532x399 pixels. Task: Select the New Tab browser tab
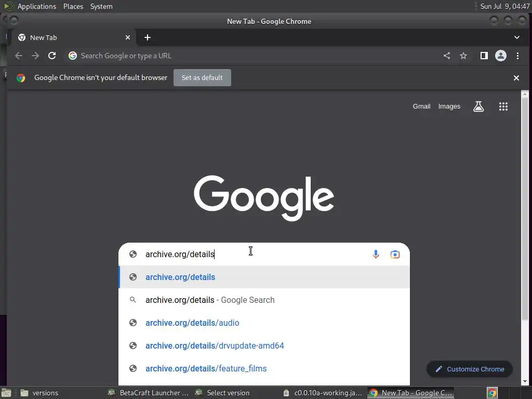tap(74, 37)
